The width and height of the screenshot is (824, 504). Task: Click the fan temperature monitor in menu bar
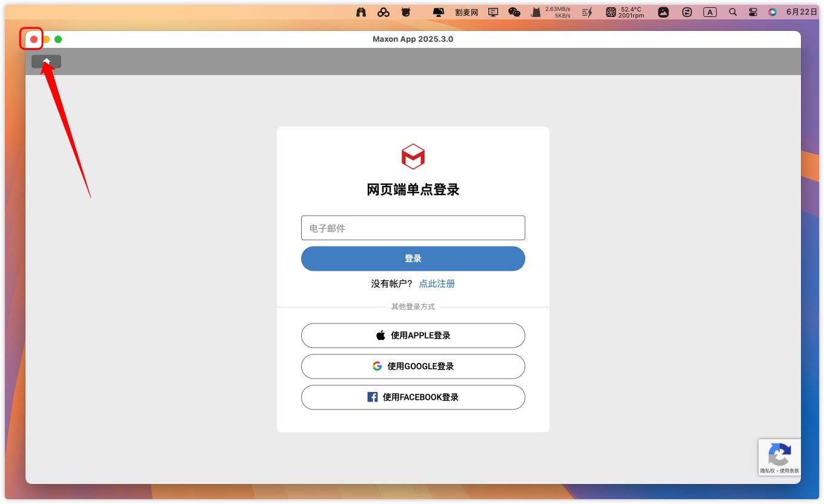tap(625, 12)
